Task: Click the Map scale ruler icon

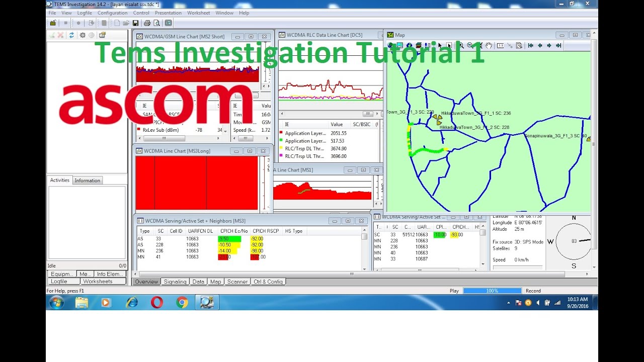Action: click(500, 45)
